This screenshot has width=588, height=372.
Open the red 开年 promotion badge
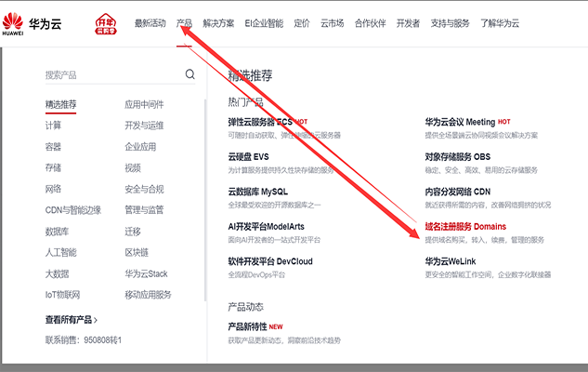pos(106,23)
